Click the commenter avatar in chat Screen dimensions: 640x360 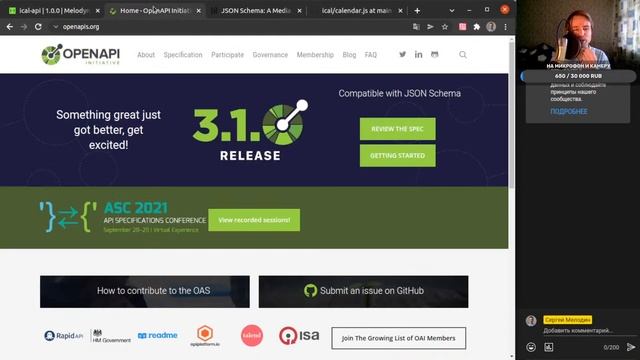pyautogui.click(x=531, y=320)
